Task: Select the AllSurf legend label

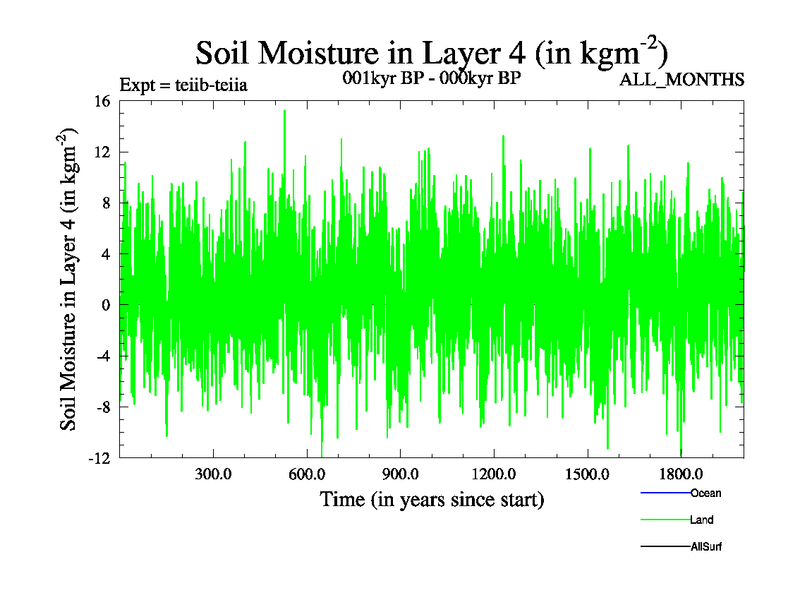Action: (706, 547)
